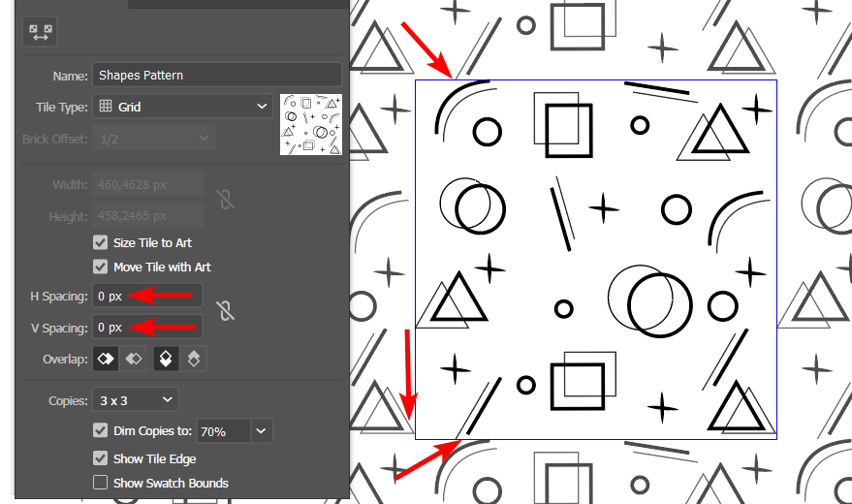The width and height of the screenshot is (852, 504).
Task: Click the Name field containing Shapes Pattern
Action: (216, 75)
